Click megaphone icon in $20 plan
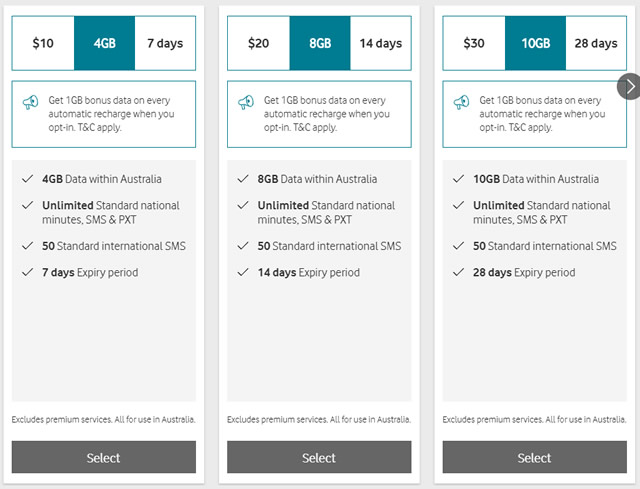This screenshot has height=489, width=640. pos(246,102)
